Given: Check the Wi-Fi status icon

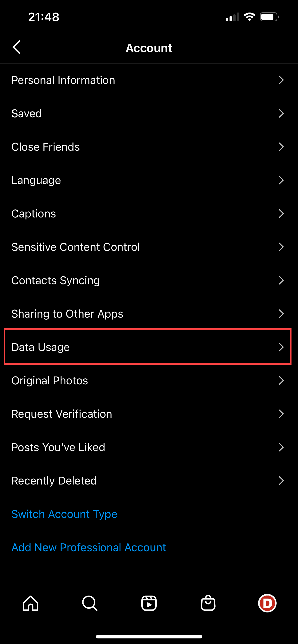Looking at the screenshot, I should 249,16.
